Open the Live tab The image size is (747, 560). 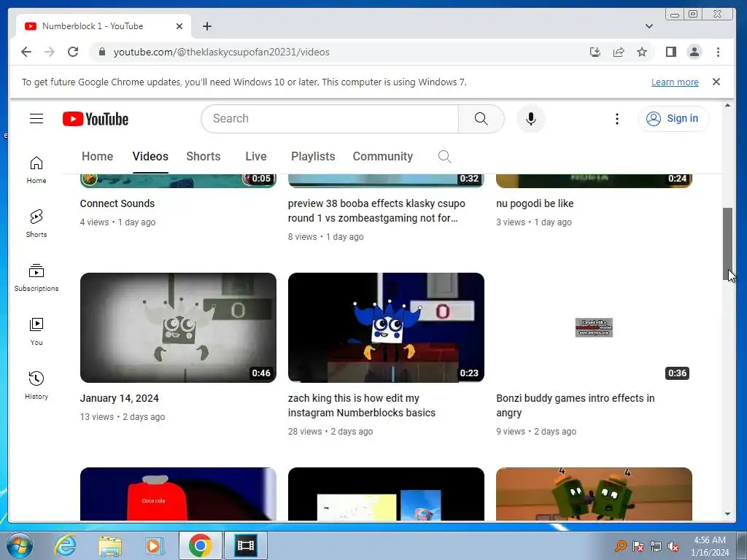(256, 156)
